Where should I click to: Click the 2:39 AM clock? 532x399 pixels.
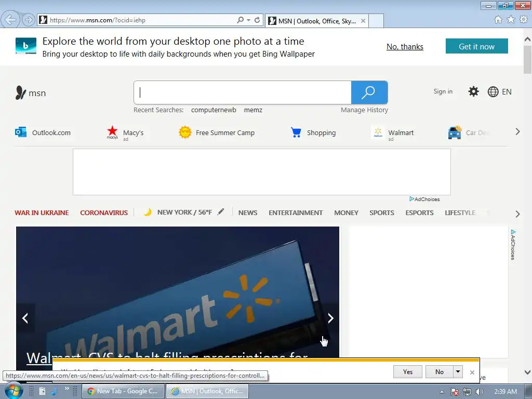[506, 392]
